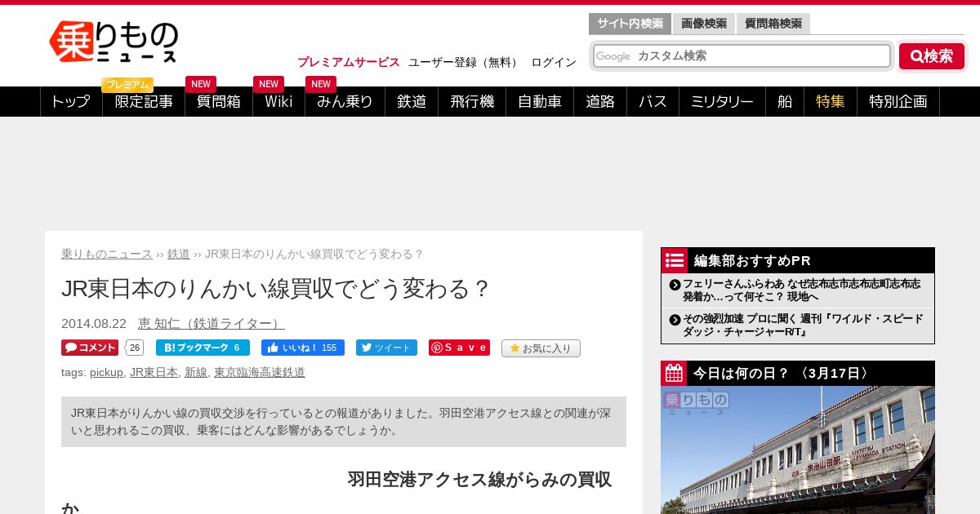The height and width of the screenshot is (514, 980).
Task: Click the Twitter ツイート button
Action: [x=386, y=348]
